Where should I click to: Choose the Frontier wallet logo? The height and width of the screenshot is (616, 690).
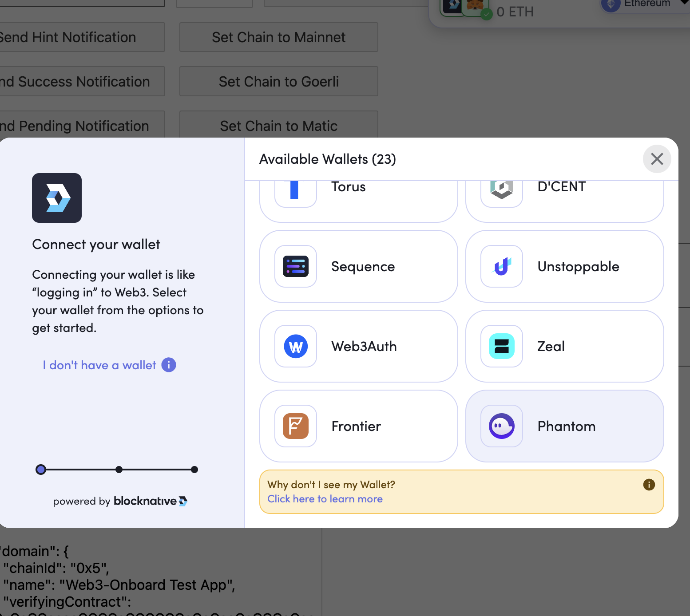[x=296, y=426]
